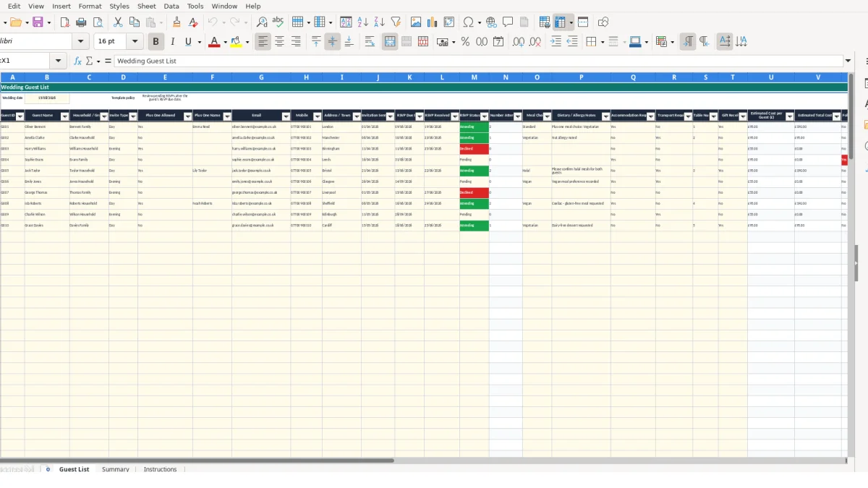The width and height of the screenshot is (868, 488).
Task: Click the Sort Descending icon
Action: tap(380, 22)
